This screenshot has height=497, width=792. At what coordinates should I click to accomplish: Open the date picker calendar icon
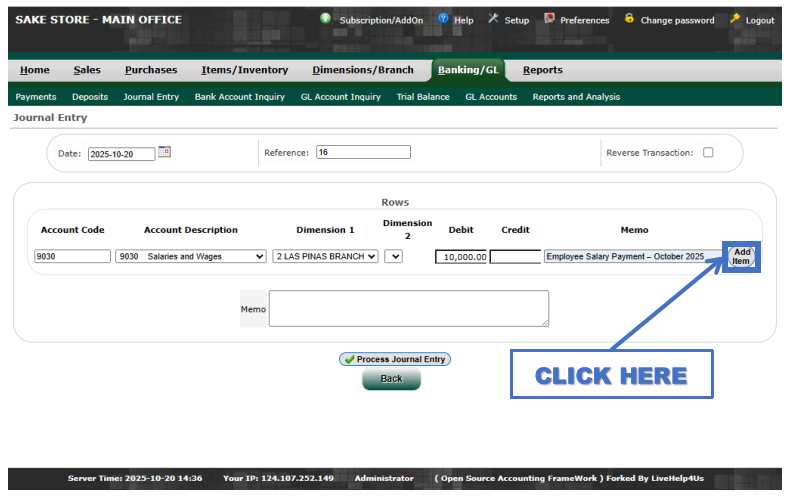pos(165,152)
